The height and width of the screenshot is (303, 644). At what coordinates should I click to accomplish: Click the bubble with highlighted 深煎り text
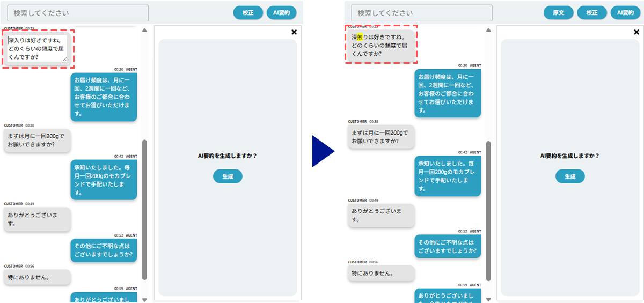pyautogui.click(x=380, y=46)
